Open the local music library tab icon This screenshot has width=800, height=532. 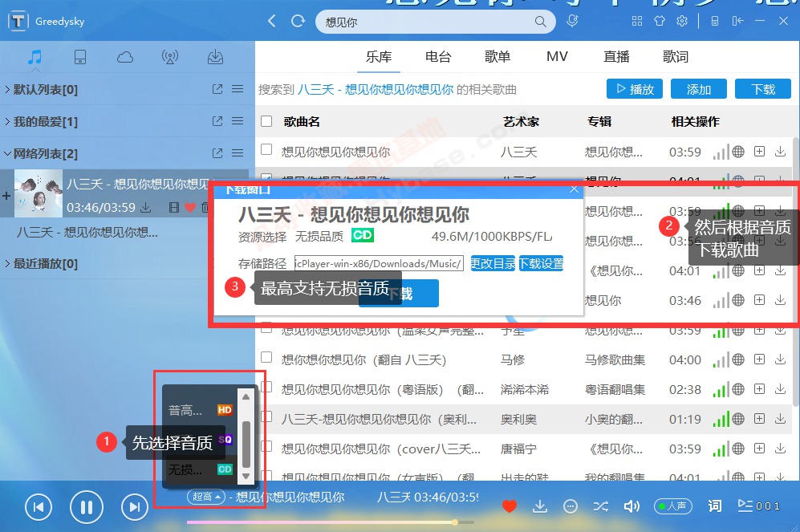[35, 57]
